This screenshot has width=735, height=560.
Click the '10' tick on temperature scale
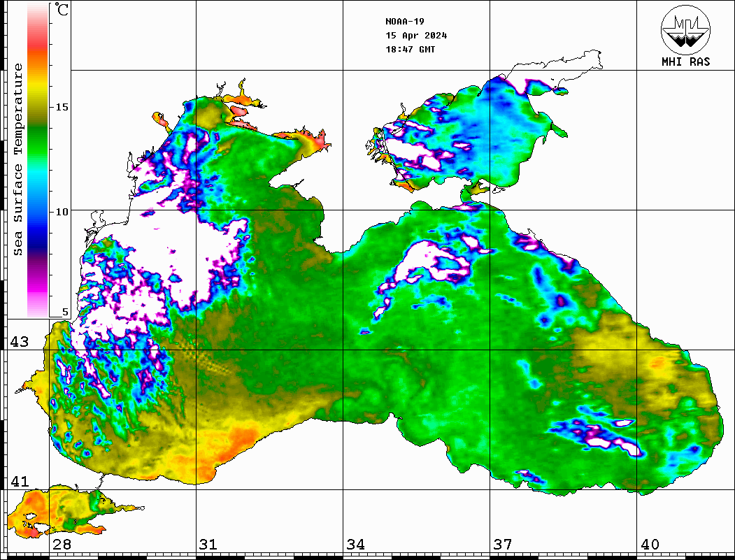pyautogui.click(x=62, y=212)
